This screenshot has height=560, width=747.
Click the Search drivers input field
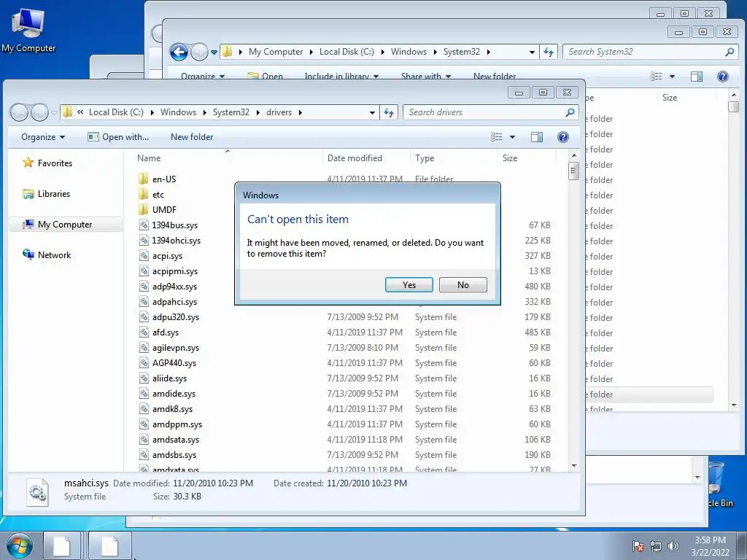[484, 112]
